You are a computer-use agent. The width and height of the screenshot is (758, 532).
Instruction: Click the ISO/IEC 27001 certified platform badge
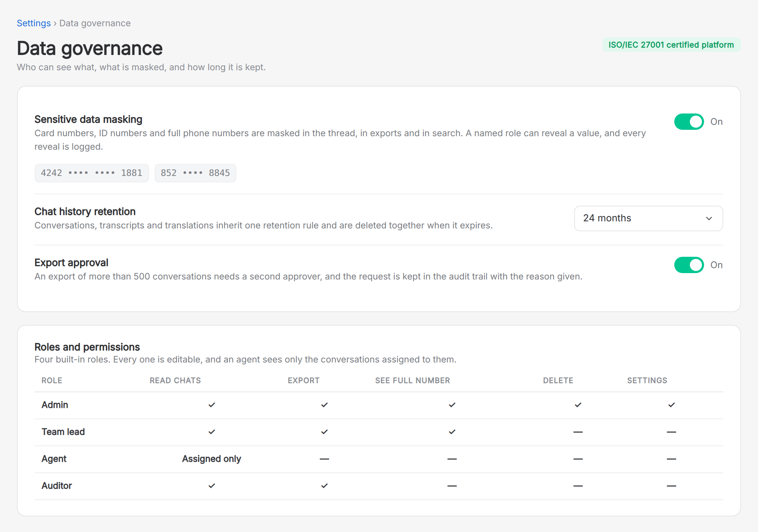pyautogui.click(x=671, y=45)
